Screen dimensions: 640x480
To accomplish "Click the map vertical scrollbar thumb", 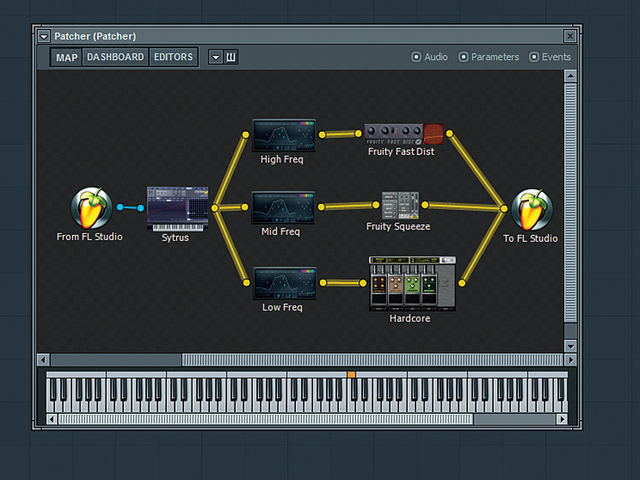I will pos(570,202).
